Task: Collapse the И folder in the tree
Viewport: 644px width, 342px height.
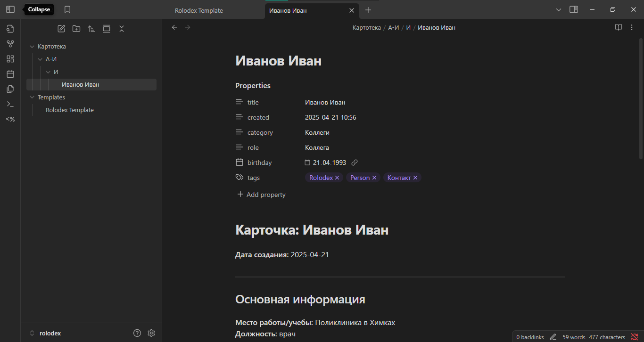Action: [x=48, y=72]
